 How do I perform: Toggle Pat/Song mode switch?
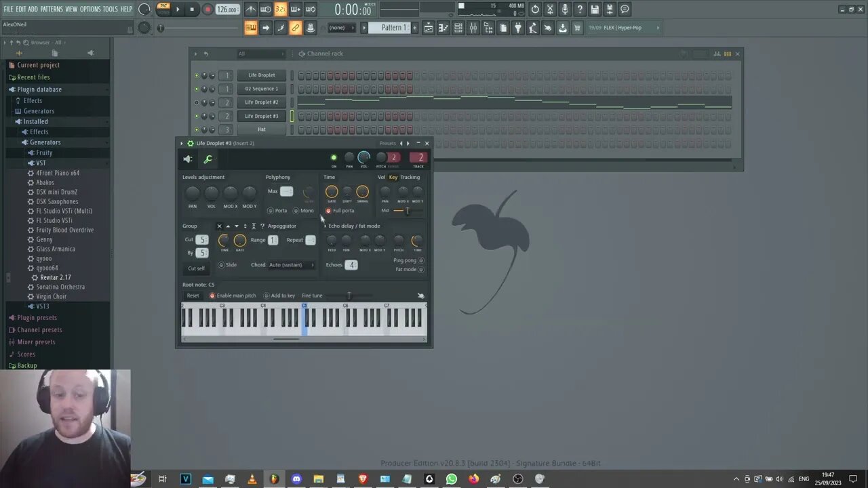(163, 9)
